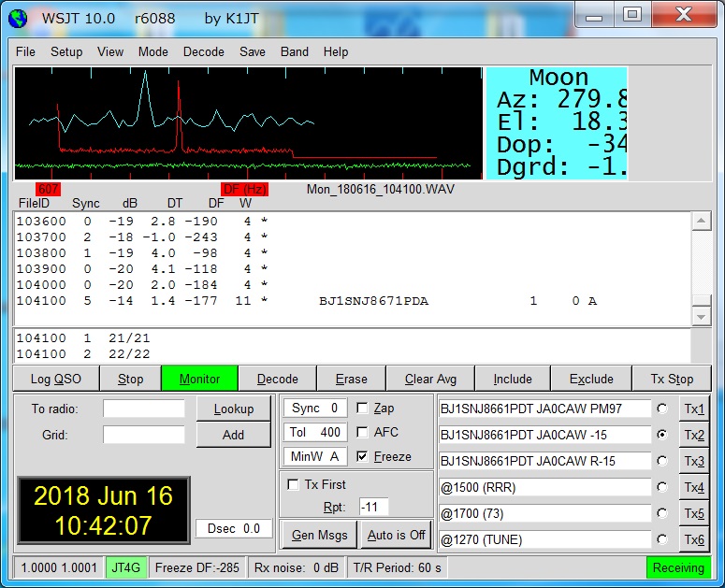
Task: Select the Tx4 radio button
Action: [x=662, y=487]
